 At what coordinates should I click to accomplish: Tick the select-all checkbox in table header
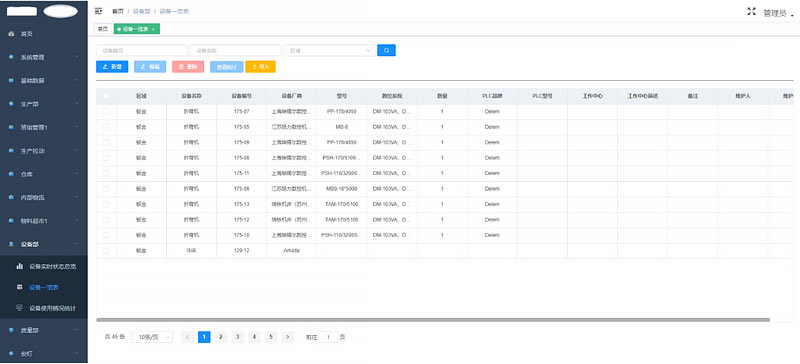coord(106,95)
